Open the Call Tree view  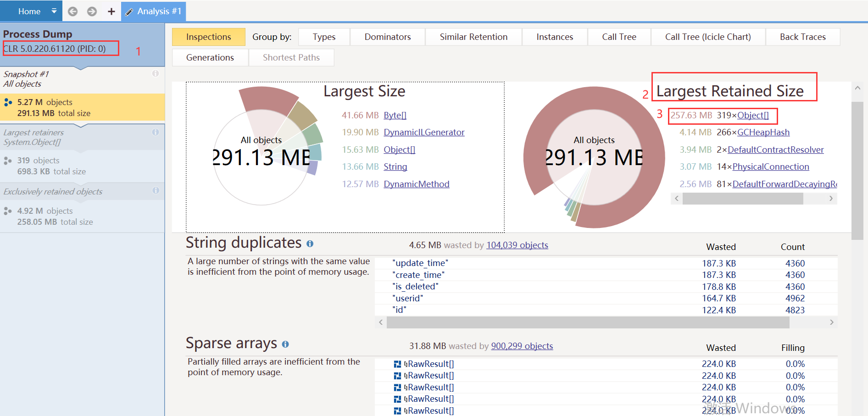click(x=619, y=37)
